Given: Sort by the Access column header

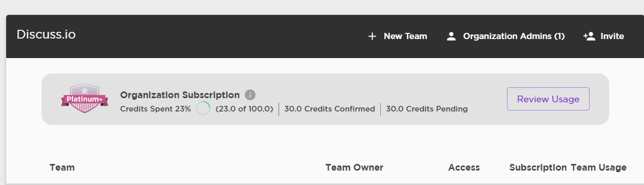Looking at the screenshot, I should point(464,168).
